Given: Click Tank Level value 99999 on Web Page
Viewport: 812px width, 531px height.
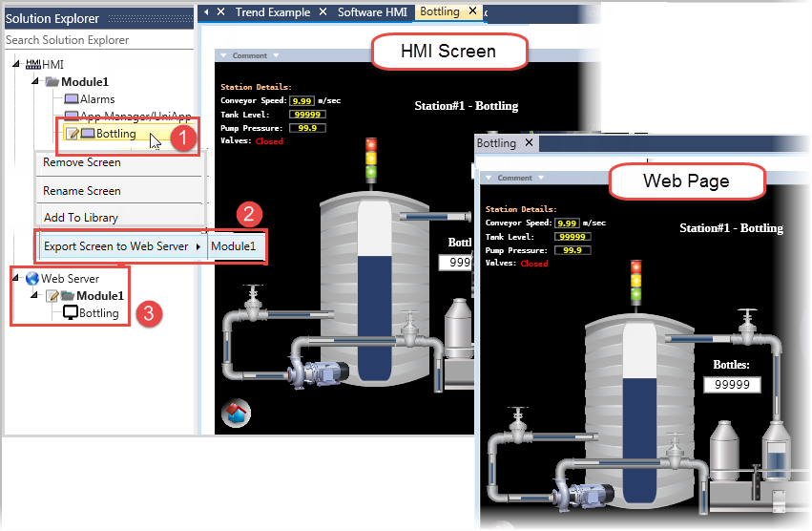Looking at the screenshot, I should coord(573,237).
